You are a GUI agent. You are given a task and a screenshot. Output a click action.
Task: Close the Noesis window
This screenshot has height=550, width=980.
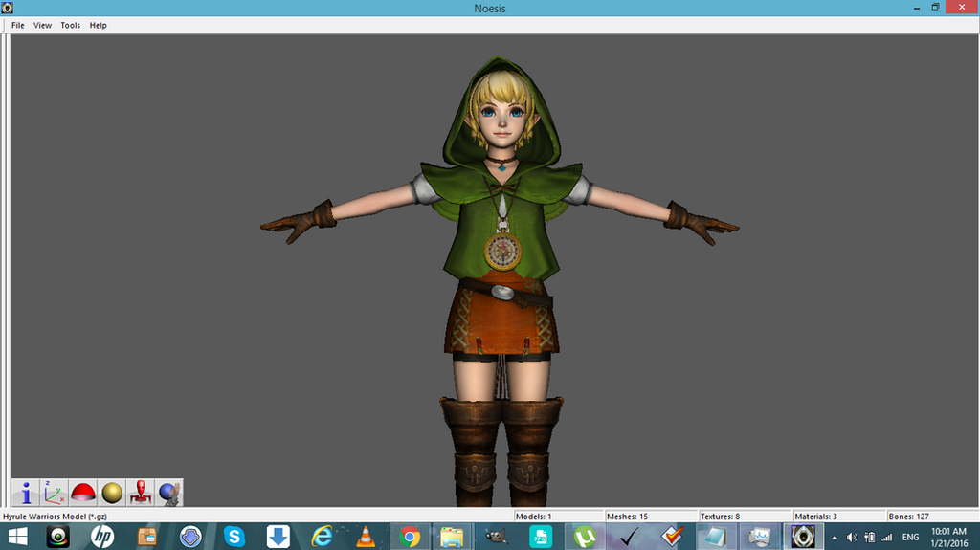(x=962, y=7)
